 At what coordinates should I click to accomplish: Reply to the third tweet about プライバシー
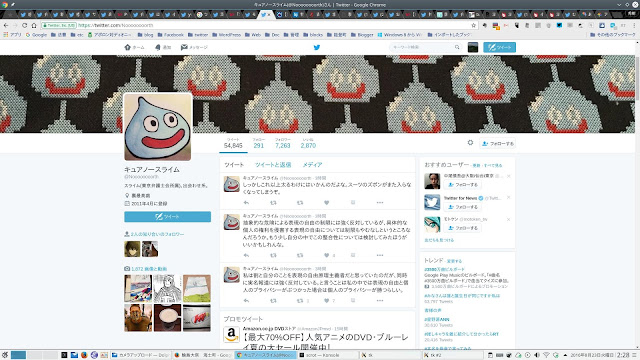pyautogui.click(x=246, y=301)
